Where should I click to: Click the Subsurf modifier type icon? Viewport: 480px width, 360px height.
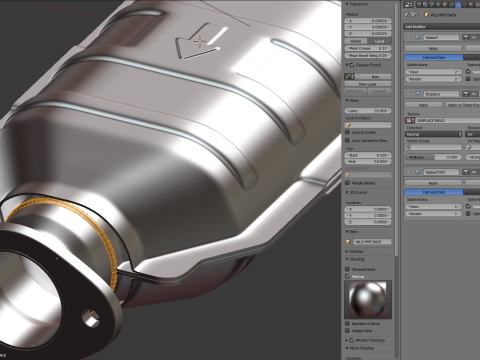[x=418, y=37]
